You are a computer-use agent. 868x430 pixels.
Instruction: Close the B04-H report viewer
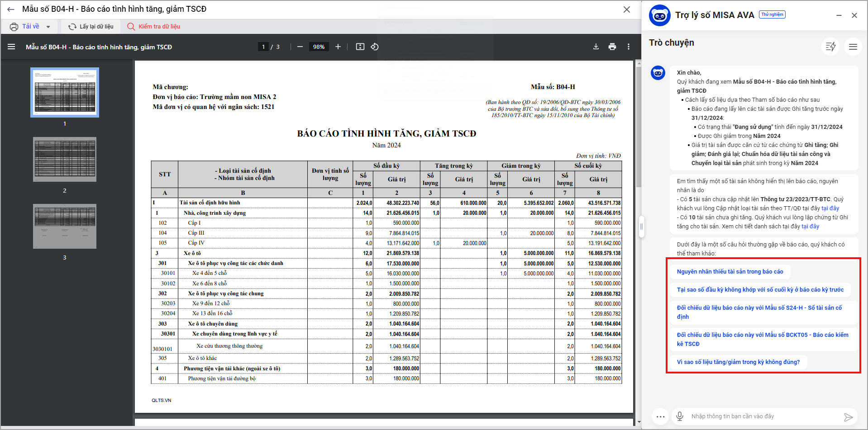click(x=627, y=9)
